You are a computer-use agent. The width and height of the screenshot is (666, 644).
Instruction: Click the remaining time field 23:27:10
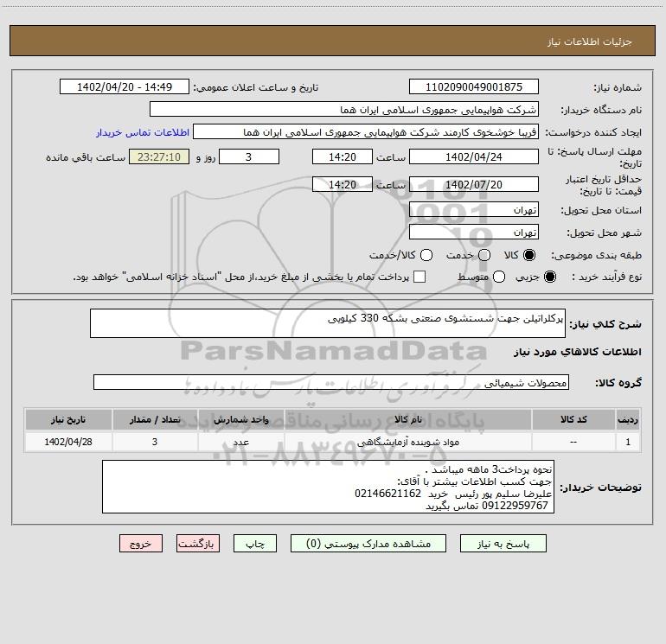tap(159, 156)
